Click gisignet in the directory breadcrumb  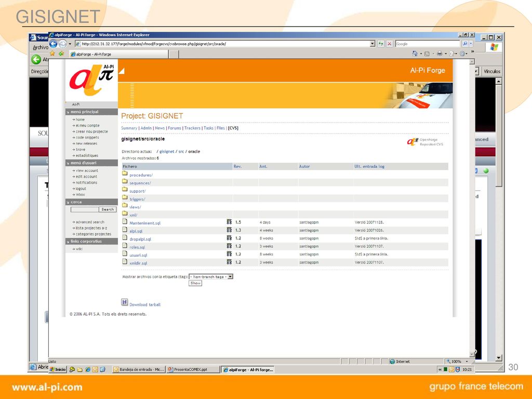coord(167,152)
